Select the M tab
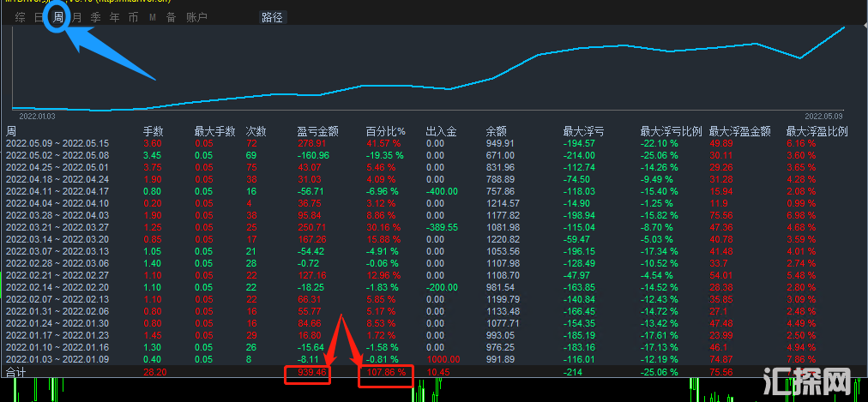Image resolution: width=868 pixels, height=402 pixels. [152, 17]
